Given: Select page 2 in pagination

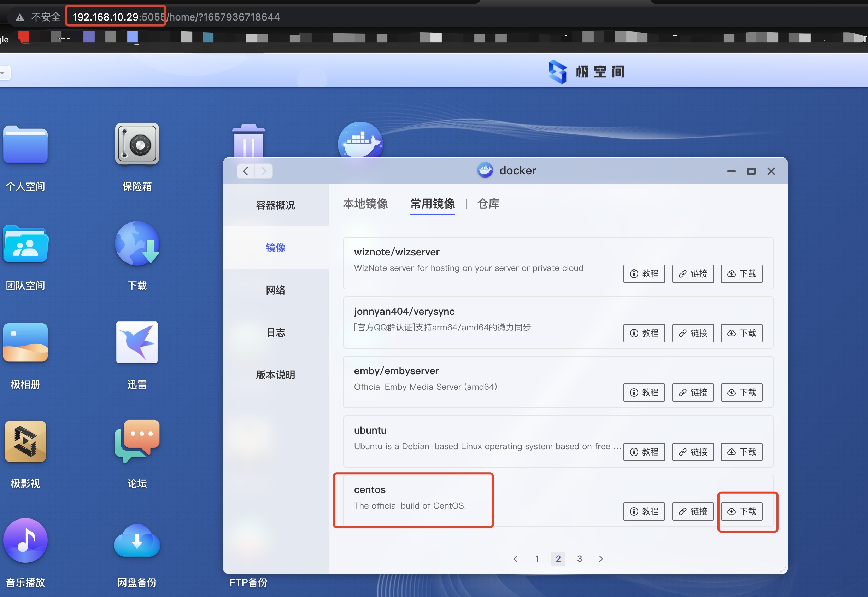Looking at the screenshot, I should pos(558,558).
